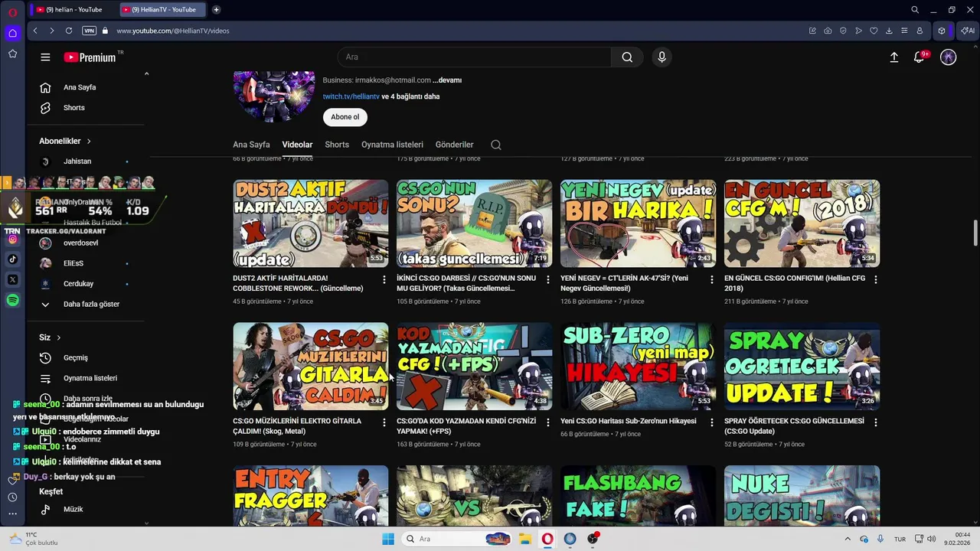Open Windows Start menu
This screenshot has width=980, height=551.
pos(388,539)
